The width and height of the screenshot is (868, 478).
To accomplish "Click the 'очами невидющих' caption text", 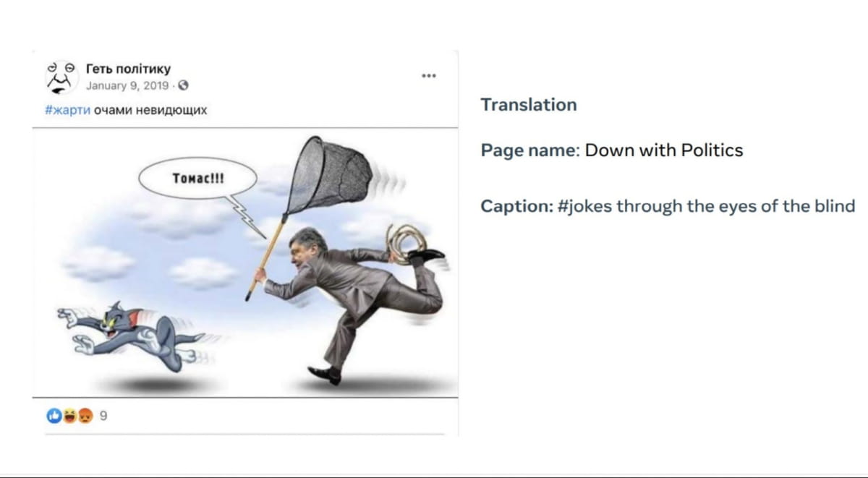I will tap(150, 111).
